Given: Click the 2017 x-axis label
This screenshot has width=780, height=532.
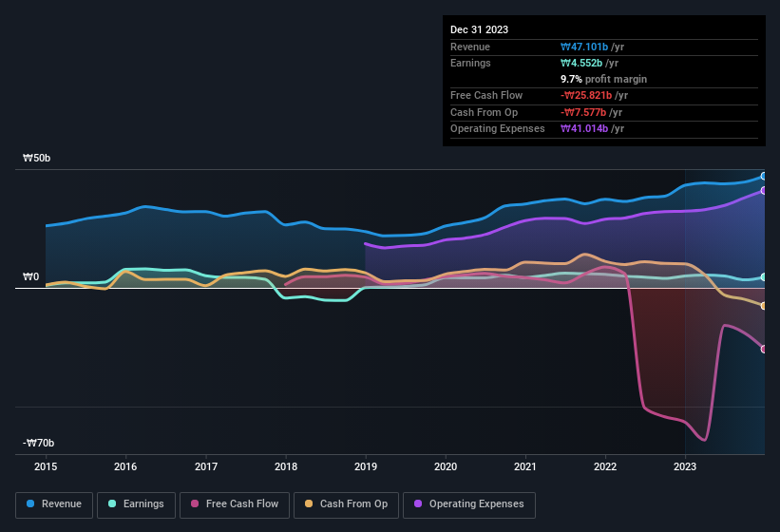Looking at the screenshot, I should 206,466.
